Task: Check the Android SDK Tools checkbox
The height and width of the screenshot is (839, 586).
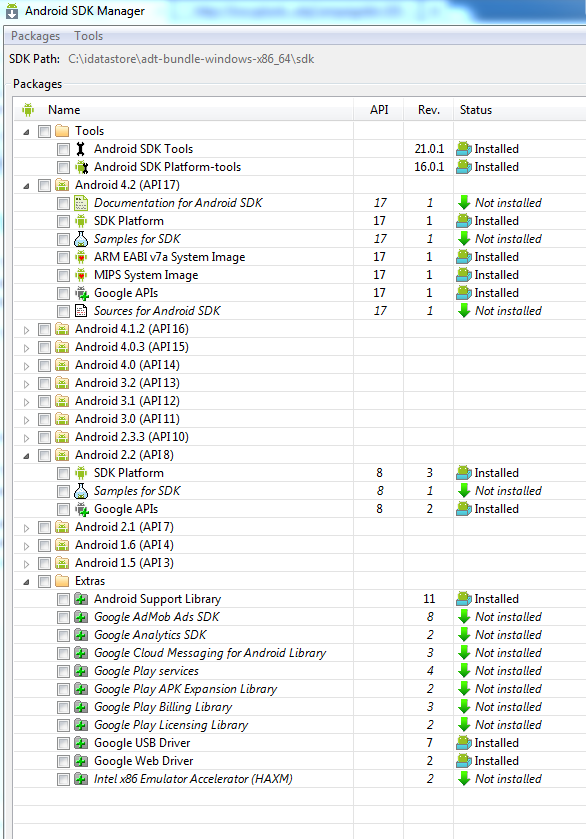Action: coord(63,149)
